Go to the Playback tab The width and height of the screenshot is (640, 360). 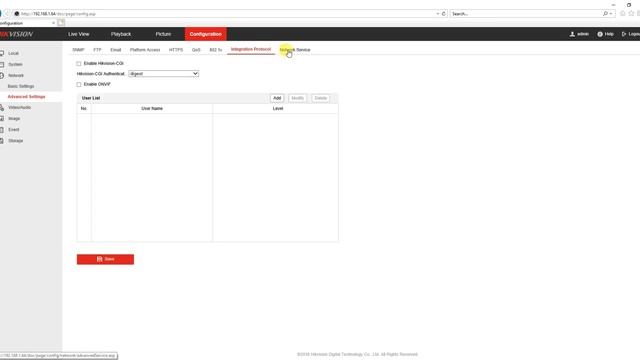(121, 34)
